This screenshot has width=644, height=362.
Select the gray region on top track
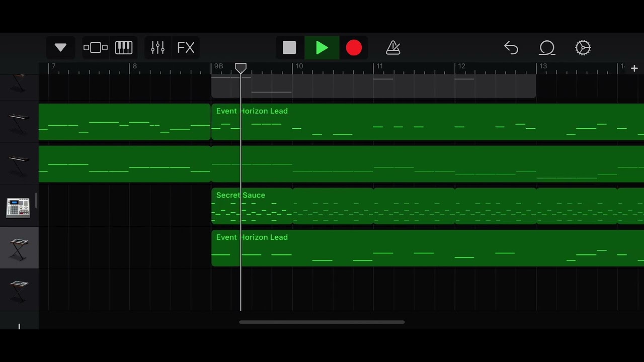tap(373, 86)
